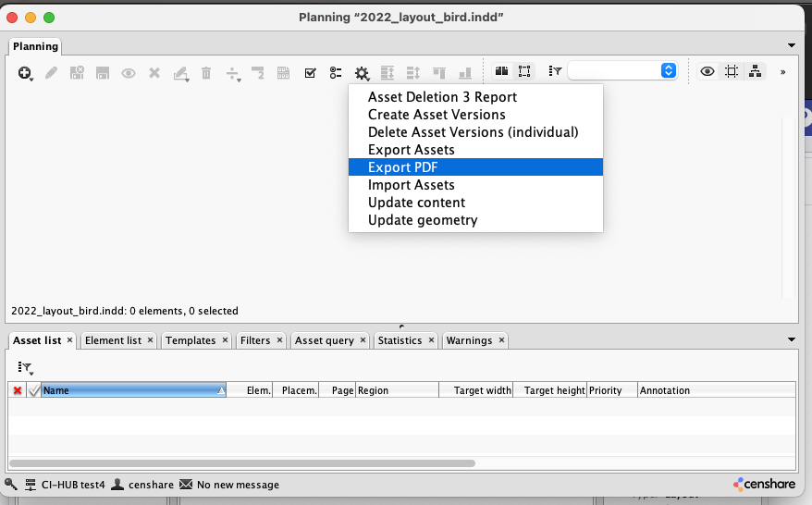Viewport: 812px width, 505px height.
Task: Click the gear actions icon in toolbar
Action: tap(362, 72)
